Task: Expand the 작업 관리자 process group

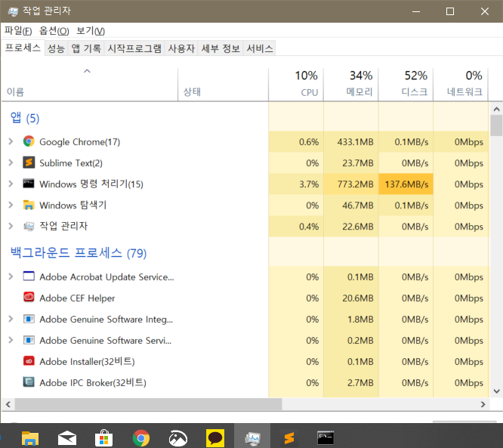Action: click(11, 226)
